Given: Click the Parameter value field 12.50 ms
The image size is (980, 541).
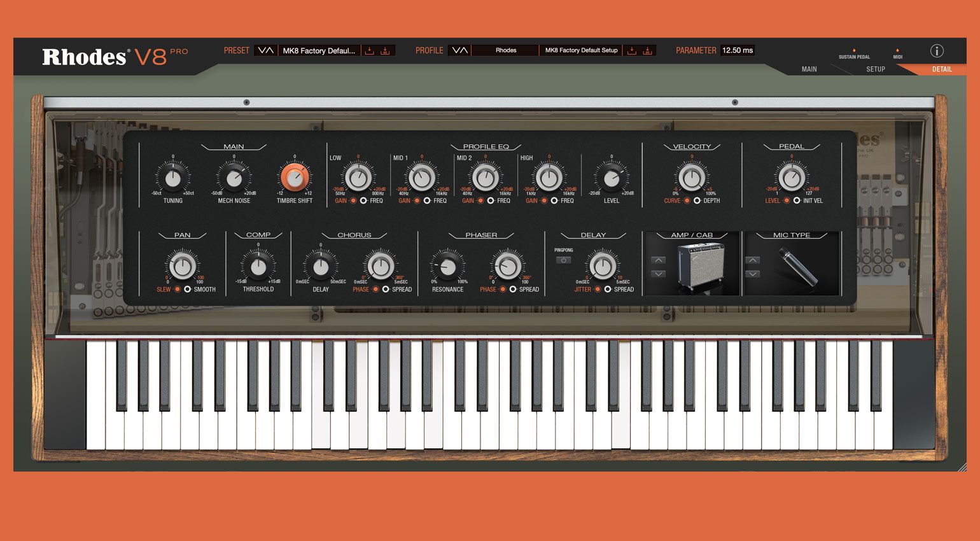Looking at the screenshot, I should 738,50.
